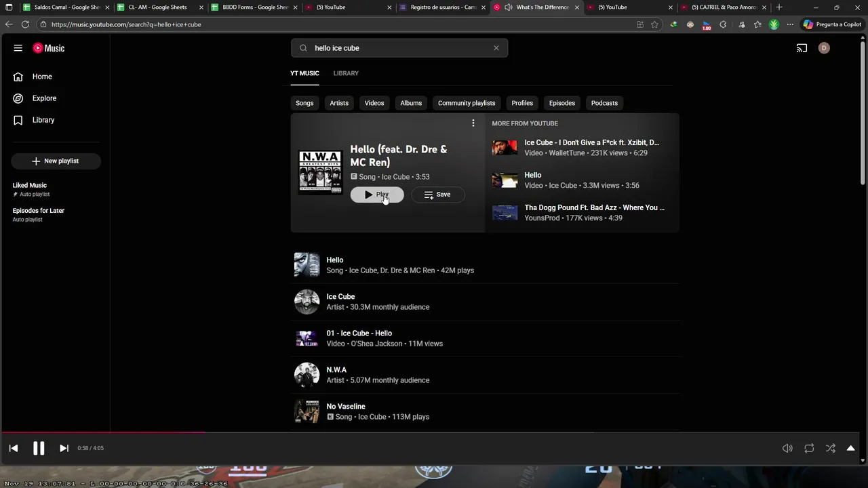
Task: Switch to Registro de usuarios tab
Action: point(442,7)
